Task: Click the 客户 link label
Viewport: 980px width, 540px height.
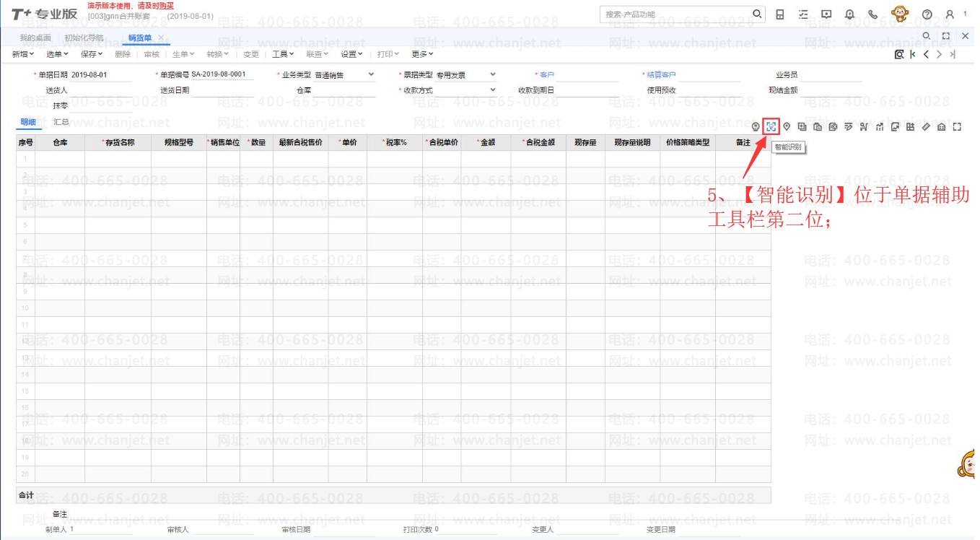Action: [x=546, y=74]
